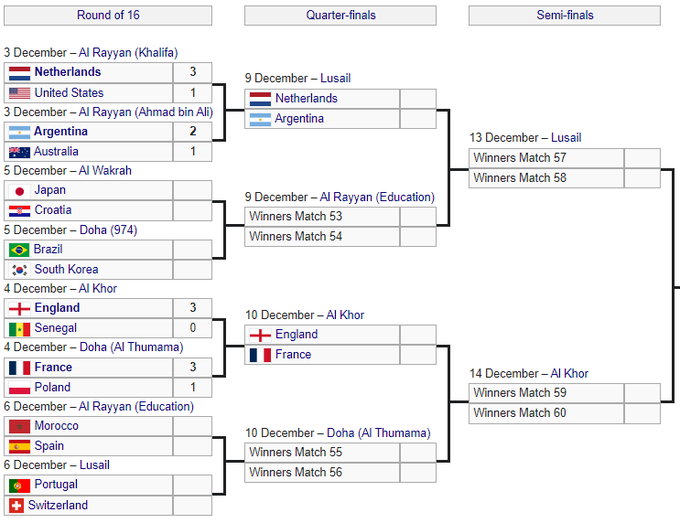Screen dimensions: 680x523
Task: Click the Senegal flag icon
Action: pyautogui.click(x=18, y=329)
